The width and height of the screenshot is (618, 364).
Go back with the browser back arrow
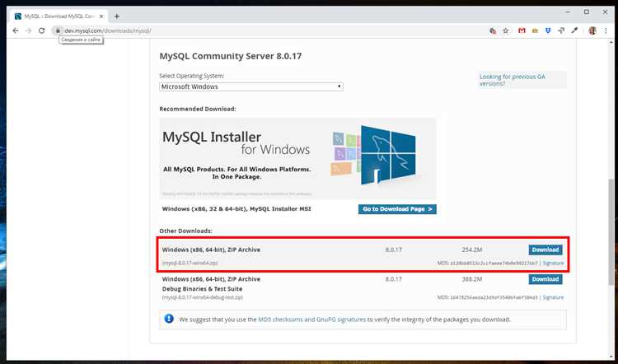click(16, 30)
